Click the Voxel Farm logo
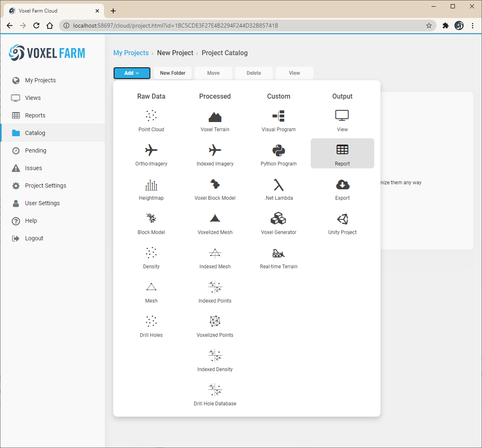 (x=47, y=53)
